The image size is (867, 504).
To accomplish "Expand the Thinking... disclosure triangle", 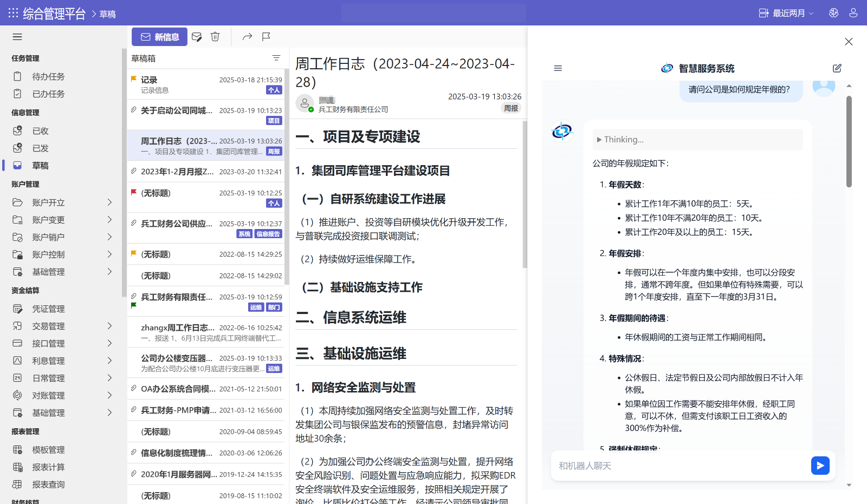I will click(x=599, y=140).
